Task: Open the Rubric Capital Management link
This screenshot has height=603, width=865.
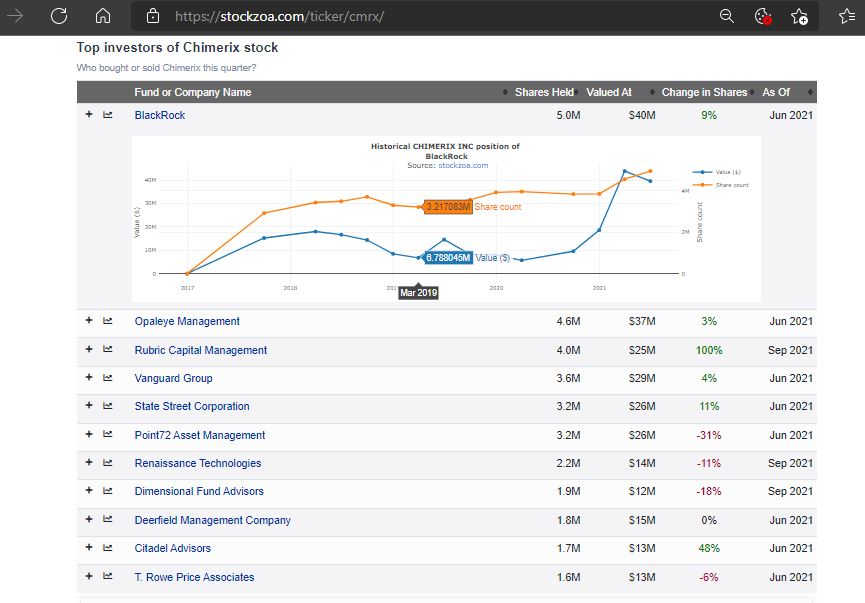Action: coord(201,350)
